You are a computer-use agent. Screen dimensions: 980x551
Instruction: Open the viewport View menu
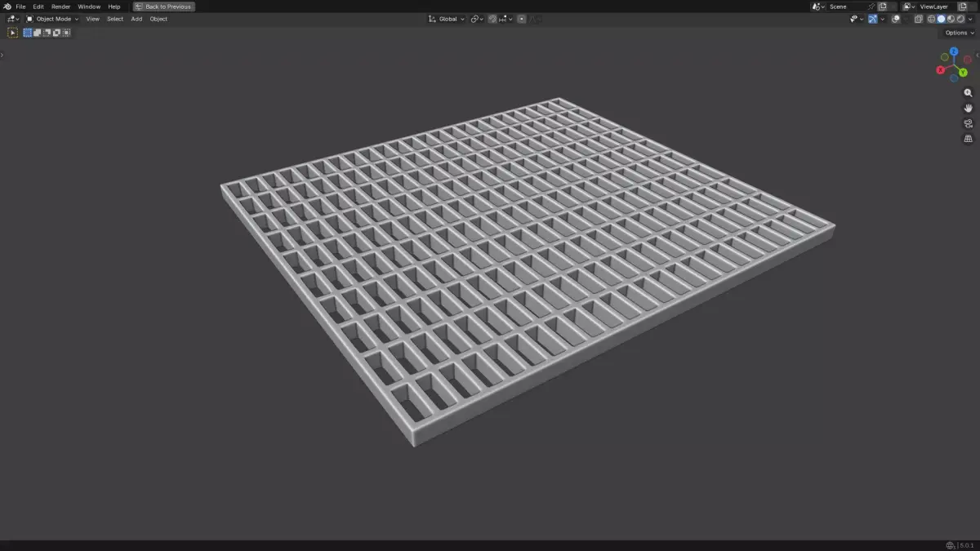[93, 19]
